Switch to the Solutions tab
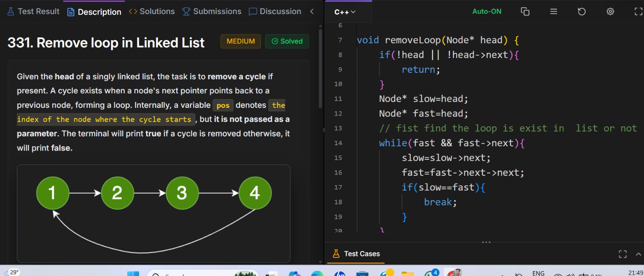 coord(152,12)
